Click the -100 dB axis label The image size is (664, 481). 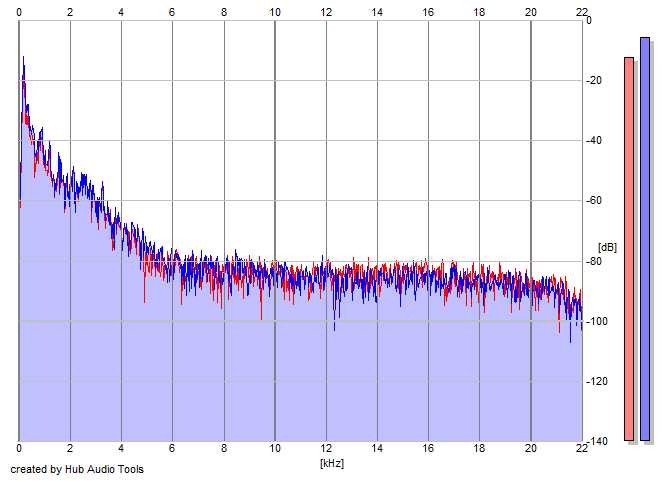(x=596, y=321)
